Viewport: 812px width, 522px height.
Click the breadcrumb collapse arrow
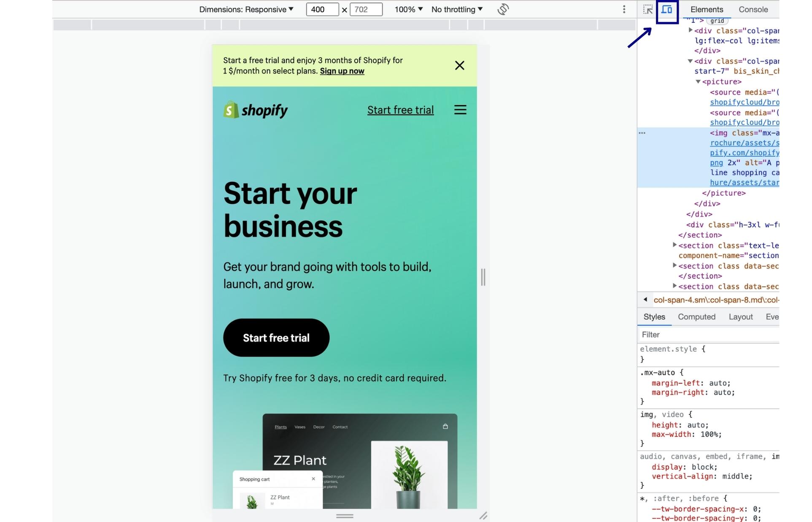tap(645, 300)
